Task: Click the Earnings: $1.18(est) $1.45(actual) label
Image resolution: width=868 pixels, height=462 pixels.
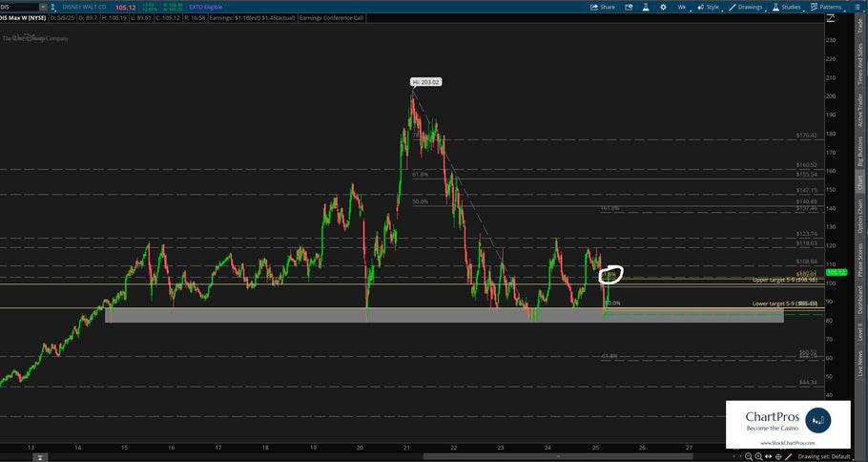Action: (x=253, y=18)
